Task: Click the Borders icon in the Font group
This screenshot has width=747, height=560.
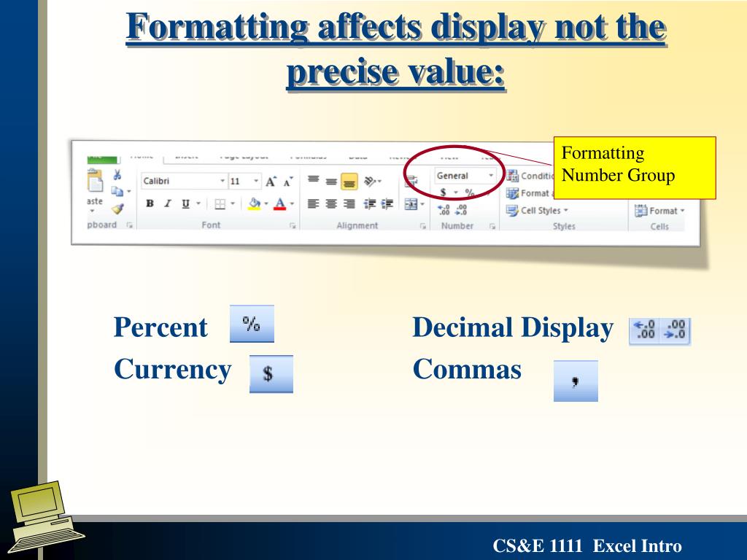Action: point(220,204)
